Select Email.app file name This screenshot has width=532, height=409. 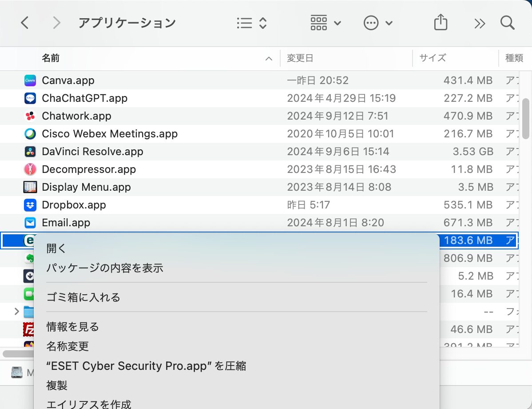point(66,223)
